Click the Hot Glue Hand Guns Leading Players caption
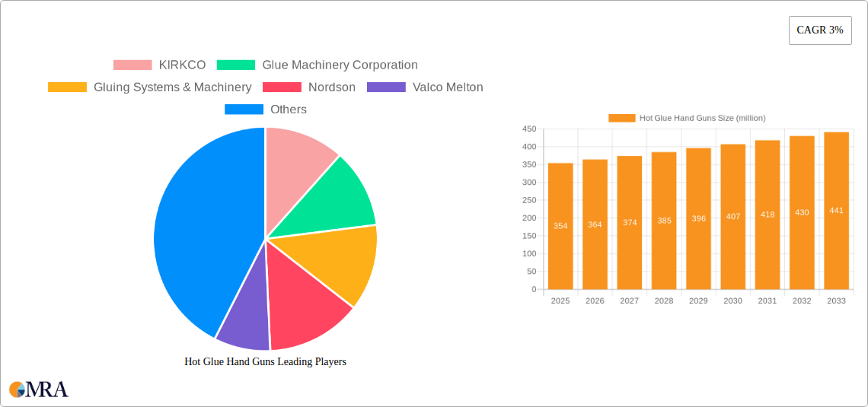 (265, 361)
